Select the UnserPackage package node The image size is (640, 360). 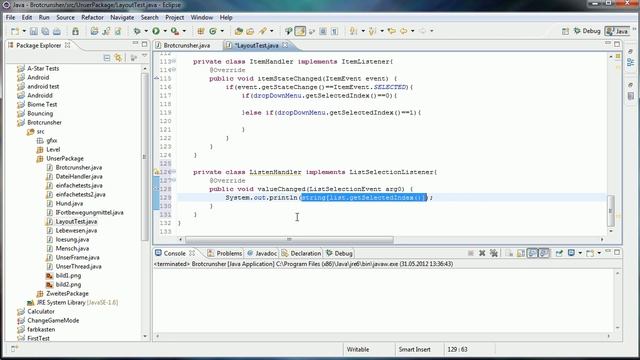[x=65, y=158]
